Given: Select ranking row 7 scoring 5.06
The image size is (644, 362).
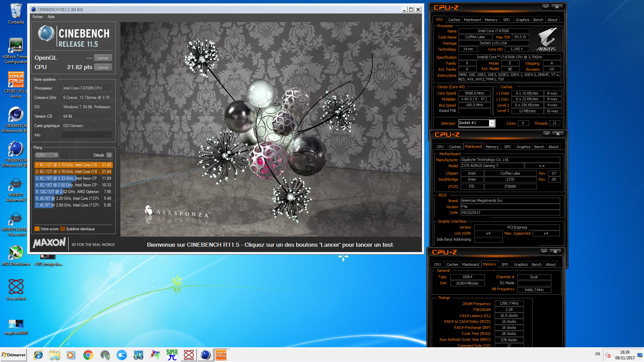Looking at the screenshot, I should click(73, 205).
